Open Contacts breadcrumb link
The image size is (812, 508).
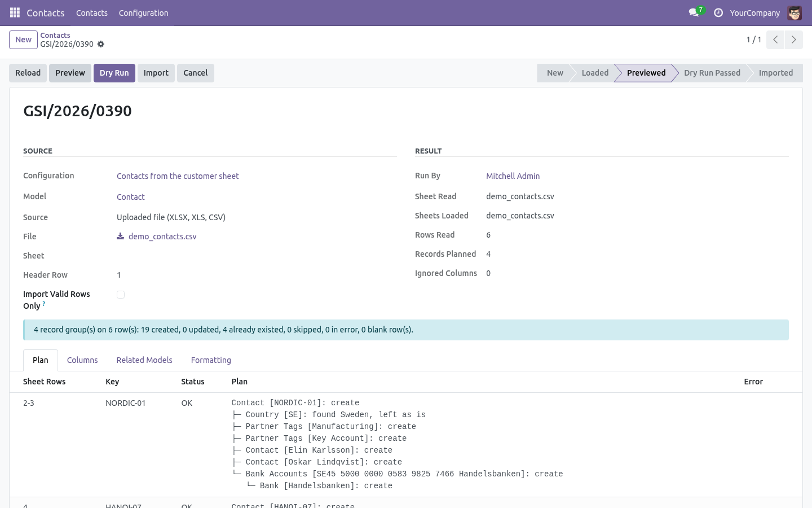pos(55,35)
